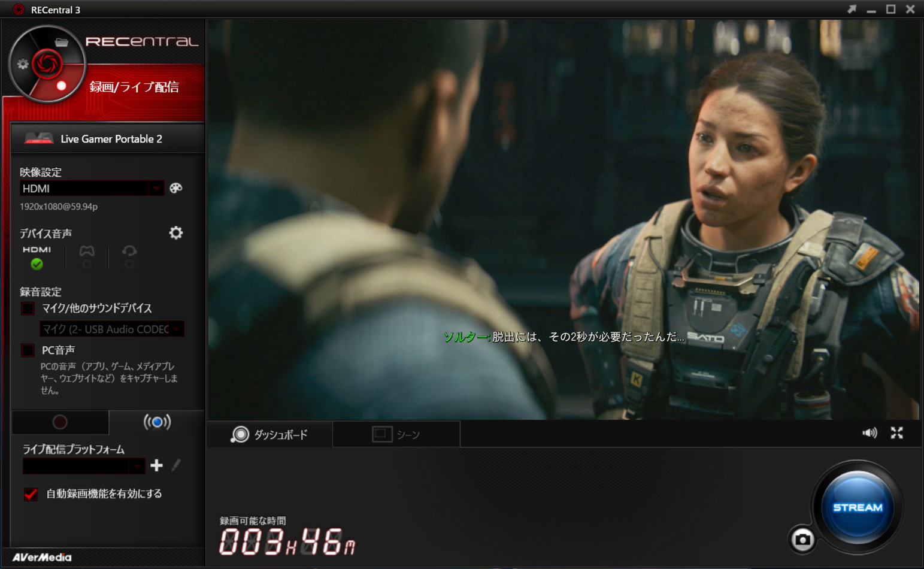Select the HDMI audio source
This screenshot has width=924, height=569.
[37, 257]
